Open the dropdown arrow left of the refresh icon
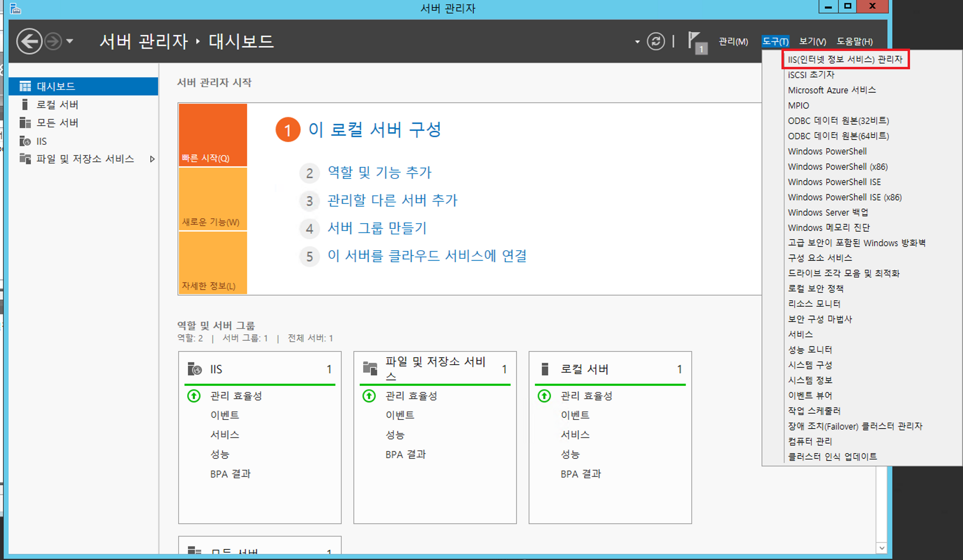This screenshot has width=963, height=560. pos(637,42)
